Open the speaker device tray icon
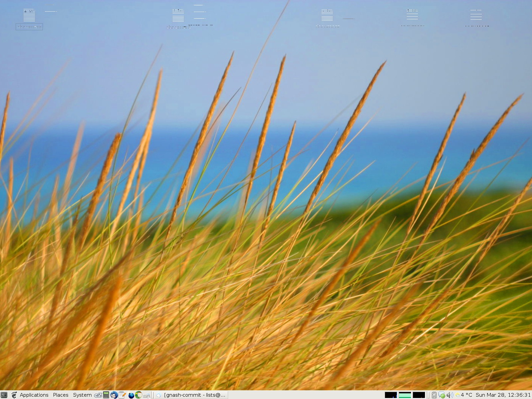Image resolution: width=532 pixels, height=399 pixels. (434, 395)
